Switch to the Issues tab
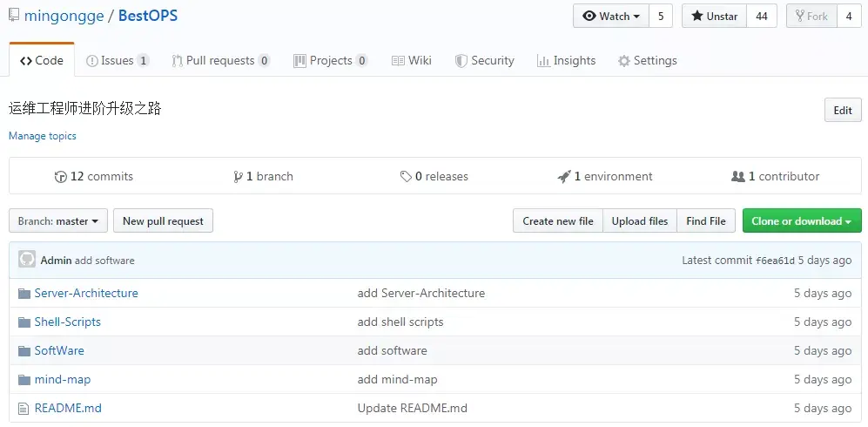The image size is (868, 427). [x=117, y=61]
